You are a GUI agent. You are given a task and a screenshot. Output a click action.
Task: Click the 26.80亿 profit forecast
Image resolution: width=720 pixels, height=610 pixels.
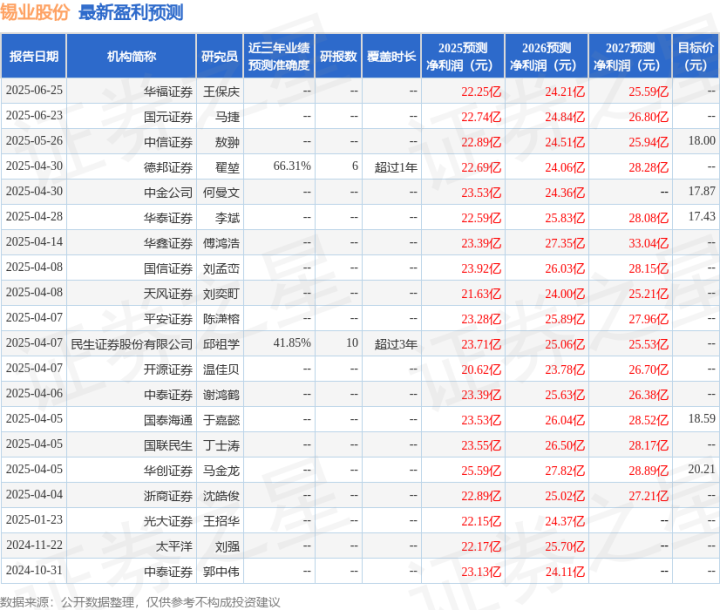648,117
